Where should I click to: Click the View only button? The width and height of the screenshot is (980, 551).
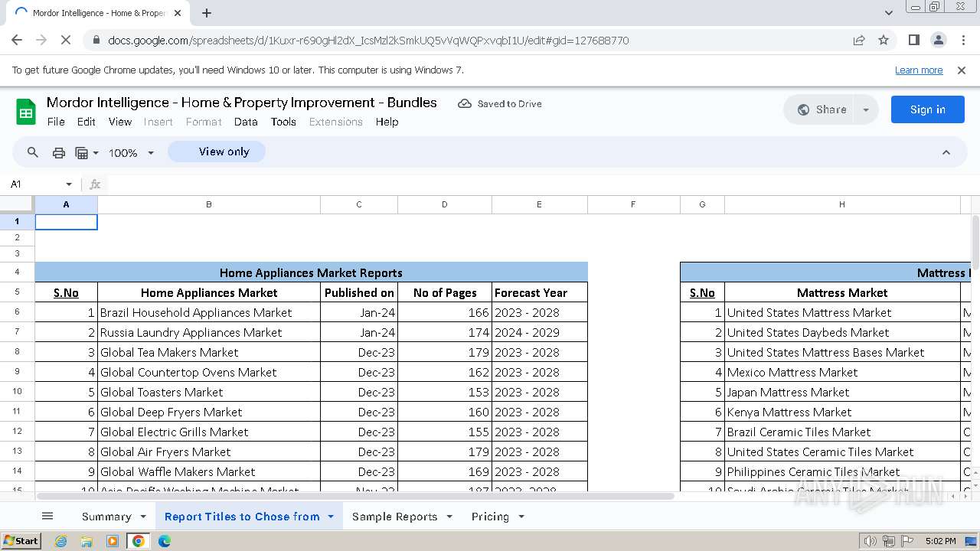217,152
